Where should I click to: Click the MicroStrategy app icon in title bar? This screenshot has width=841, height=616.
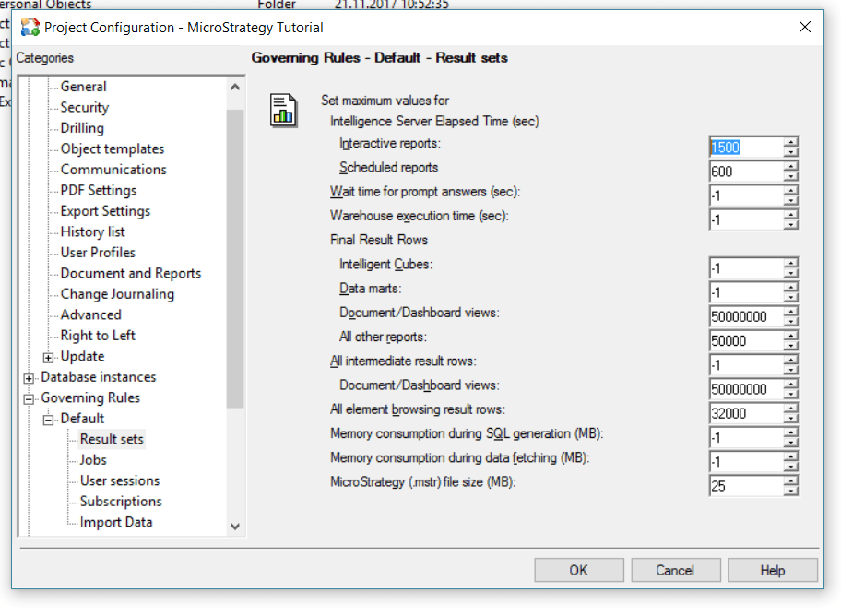pos(30,27)
